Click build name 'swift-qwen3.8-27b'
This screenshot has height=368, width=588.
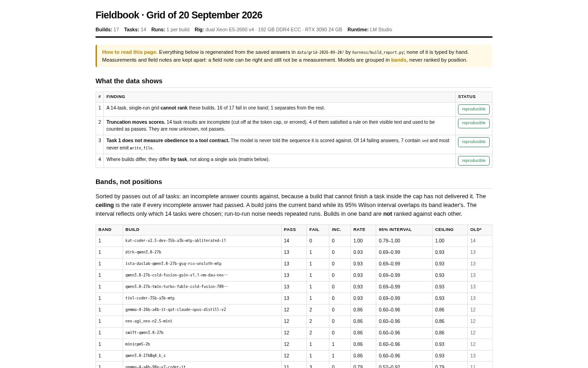click(144, 333)
